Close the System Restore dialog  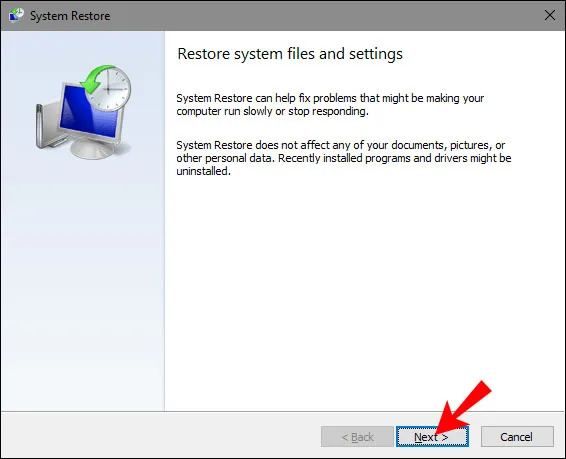(x=550, y=15)
